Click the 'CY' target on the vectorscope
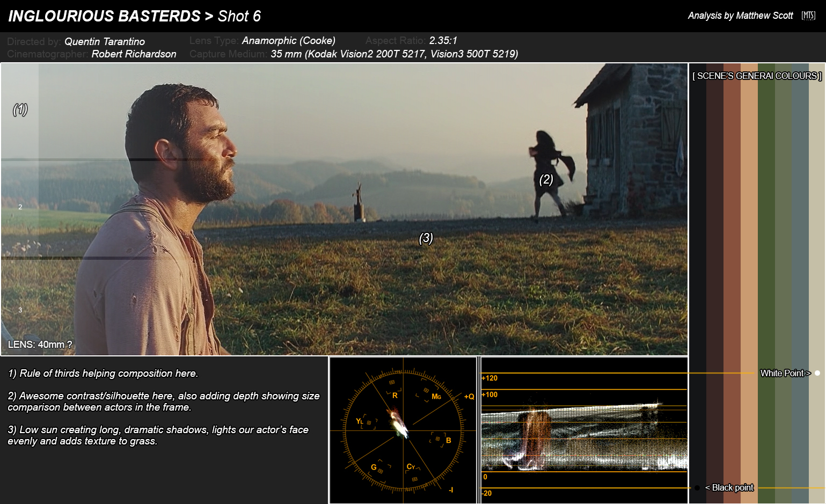The width and height of the screenshot is (826, 504). [x=411, y=466]
